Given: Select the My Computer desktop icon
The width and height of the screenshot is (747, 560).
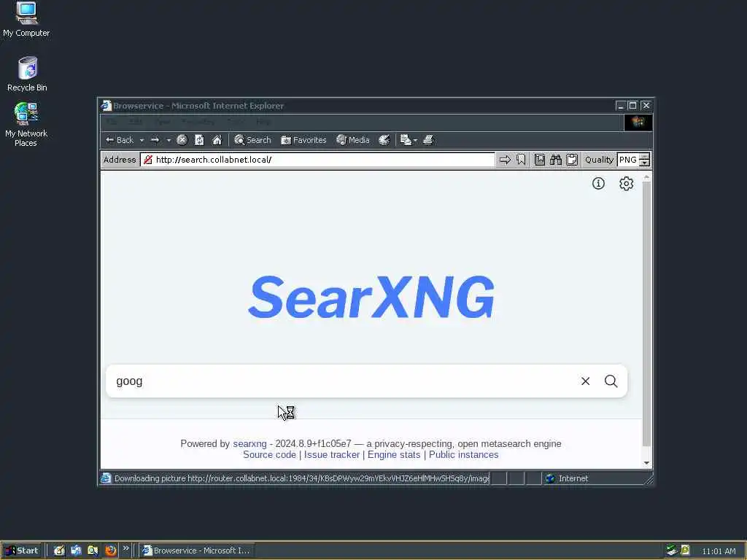Looking at the screenshot, I should pos(26,20).
